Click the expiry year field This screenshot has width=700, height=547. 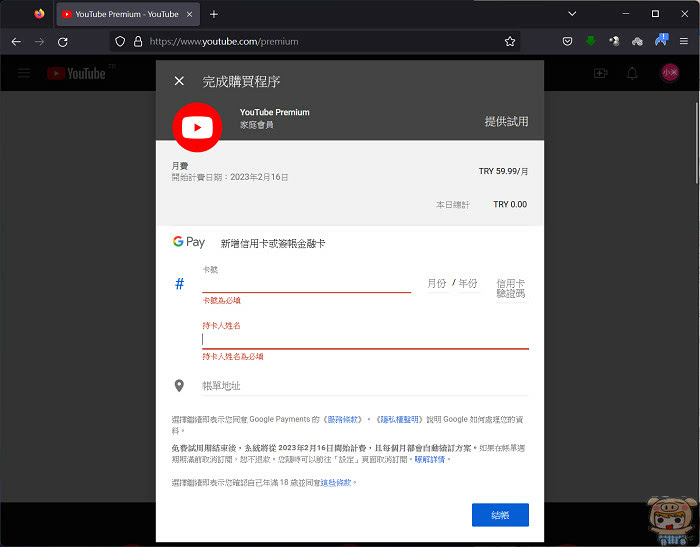468,284
